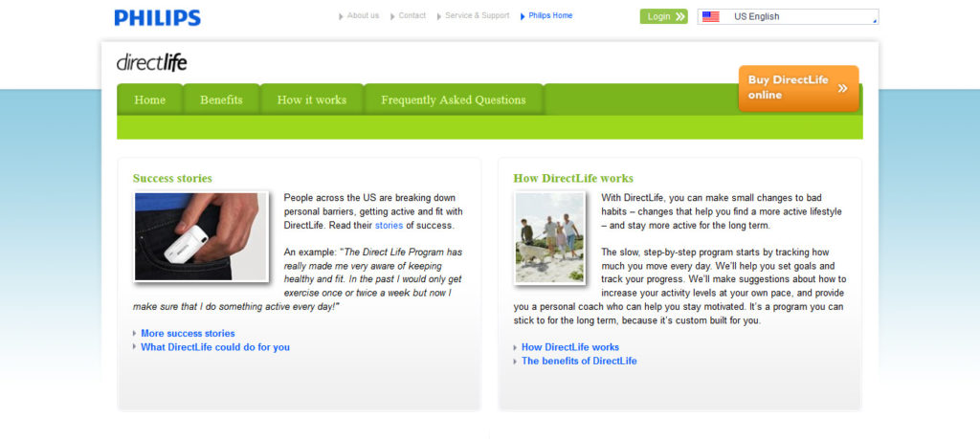Image resolution: width=980 pixels, height=439 pixels.
Task: Click arrow icon beside About us
Action: pyautogui.click(x=342, y=16)
